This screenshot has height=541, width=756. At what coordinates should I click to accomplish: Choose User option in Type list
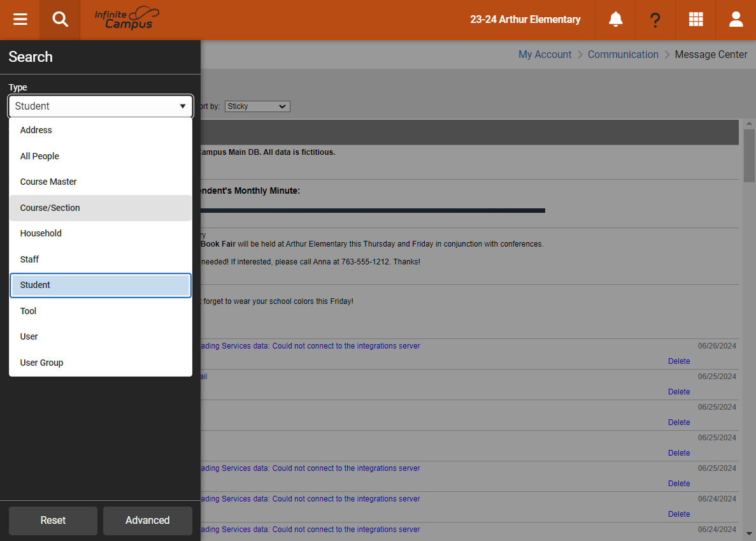tap(100, 336)
